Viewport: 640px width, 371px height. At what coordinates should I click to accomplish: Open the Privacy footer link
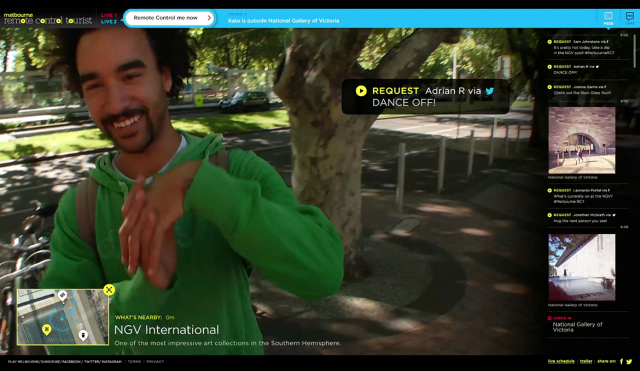click(155, 362)
